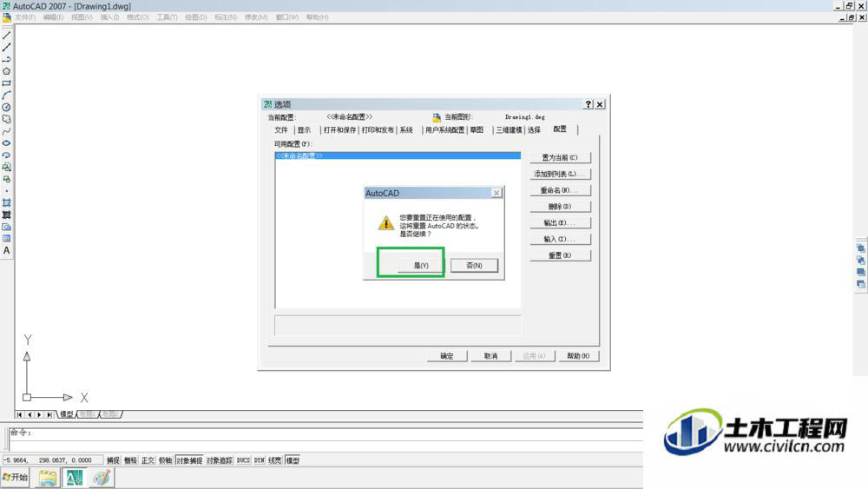Click the 置为当前(C) button
Viewport: 868px width, 489px height.
click(x=560, y=158)
